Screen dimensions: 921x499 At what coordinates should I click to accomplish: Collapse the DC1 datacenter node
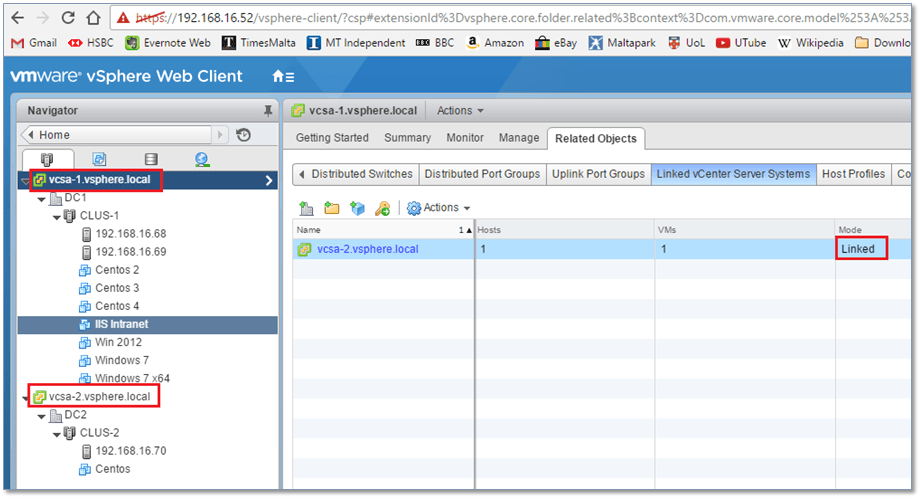tap(42, 200)
